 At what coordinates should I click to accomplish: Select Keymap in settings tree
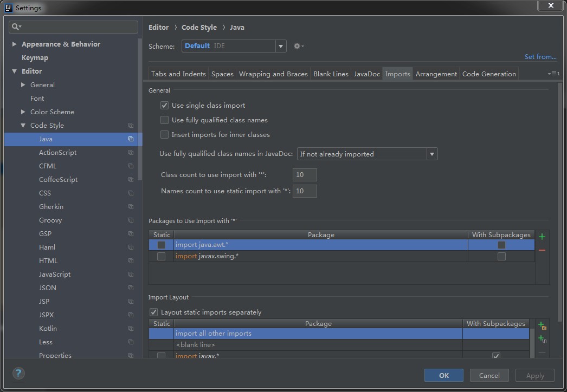35,58
